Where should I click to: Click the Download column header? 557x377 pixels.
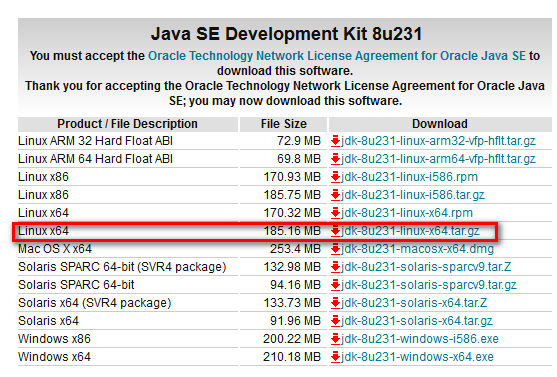(440, 124)
